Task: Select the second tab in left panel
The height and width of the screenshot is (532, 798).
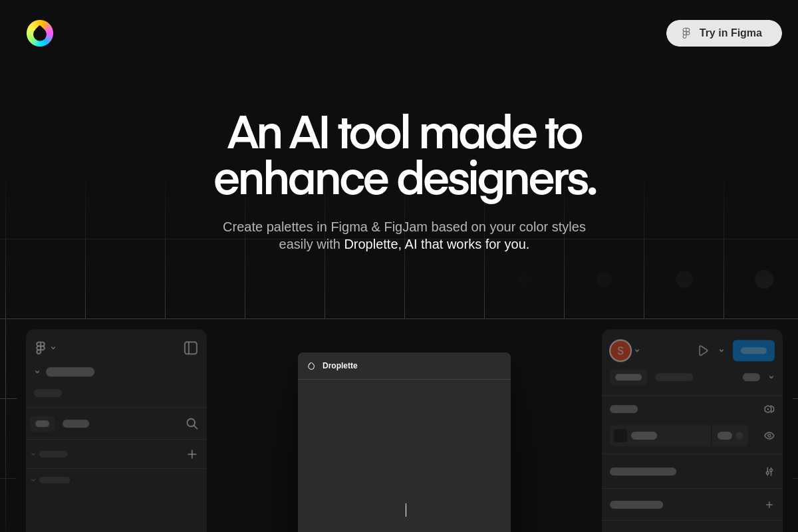Action: click(x=76, y=424)
